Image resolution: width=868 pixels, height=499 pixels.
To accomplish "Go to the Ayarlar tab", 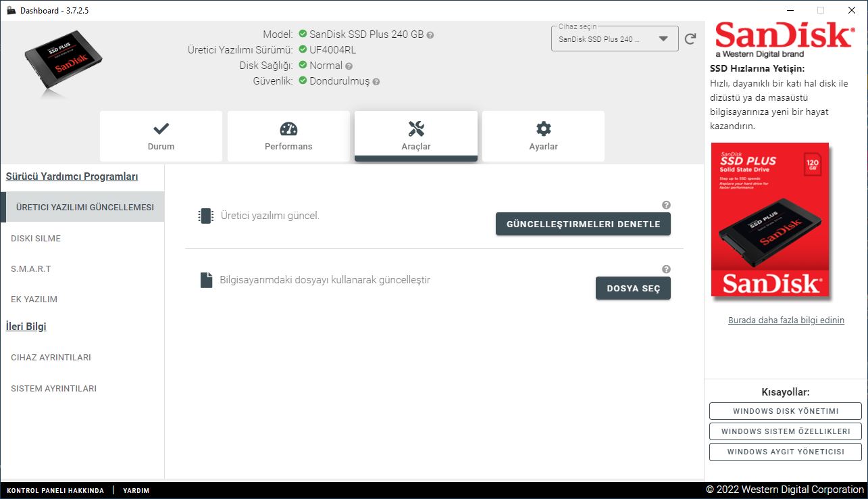I will [x=543, y=136].
